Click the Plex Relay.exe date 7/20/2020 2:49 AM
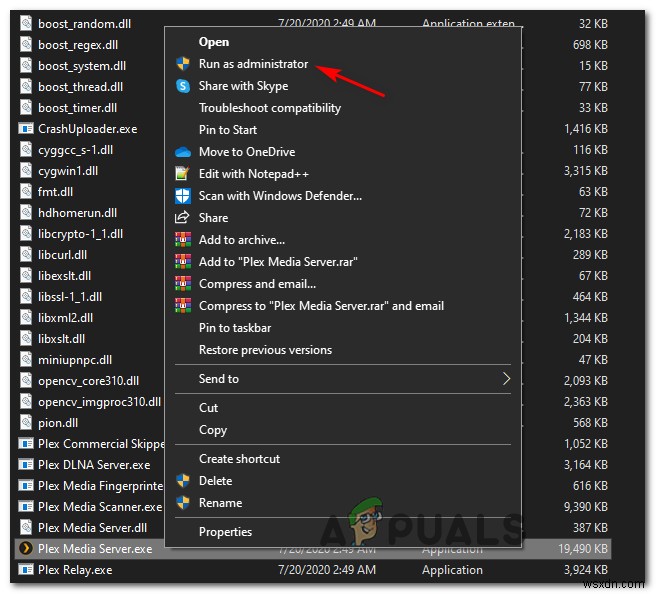 coord(327,570)
